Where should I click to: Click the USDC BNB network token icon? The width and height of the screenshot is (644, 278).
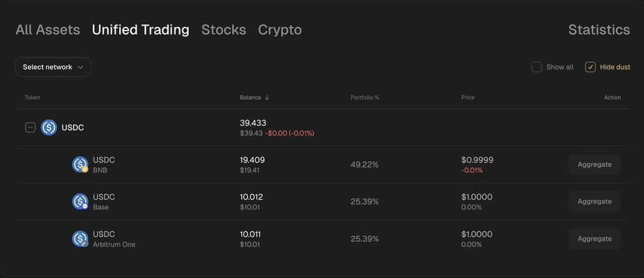point(80,165)
